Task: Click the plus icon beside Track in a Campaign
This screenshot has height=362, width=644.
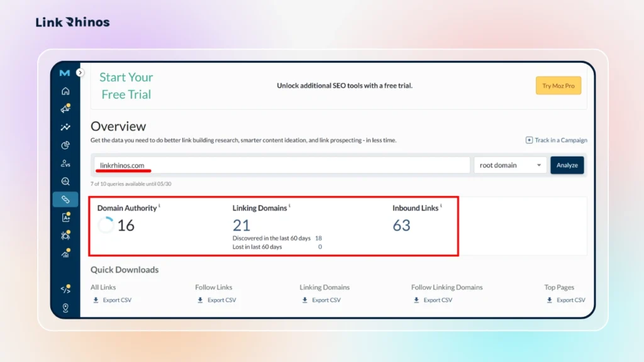Action: pos(529,140)
